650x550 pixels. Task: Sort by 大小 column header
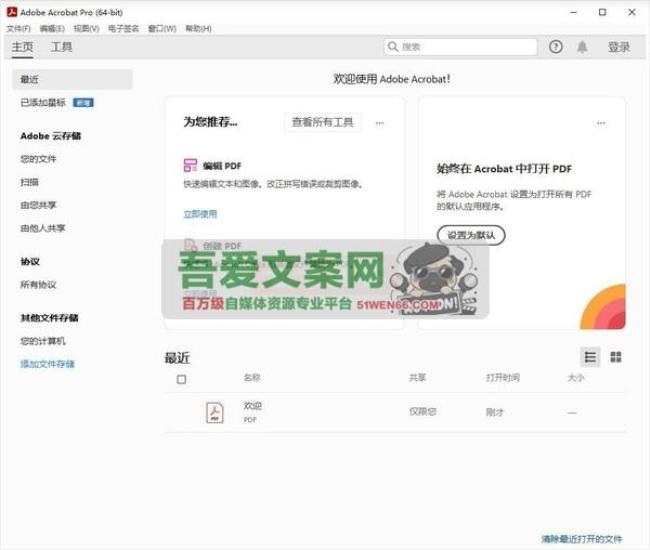[x=576, y=378]
